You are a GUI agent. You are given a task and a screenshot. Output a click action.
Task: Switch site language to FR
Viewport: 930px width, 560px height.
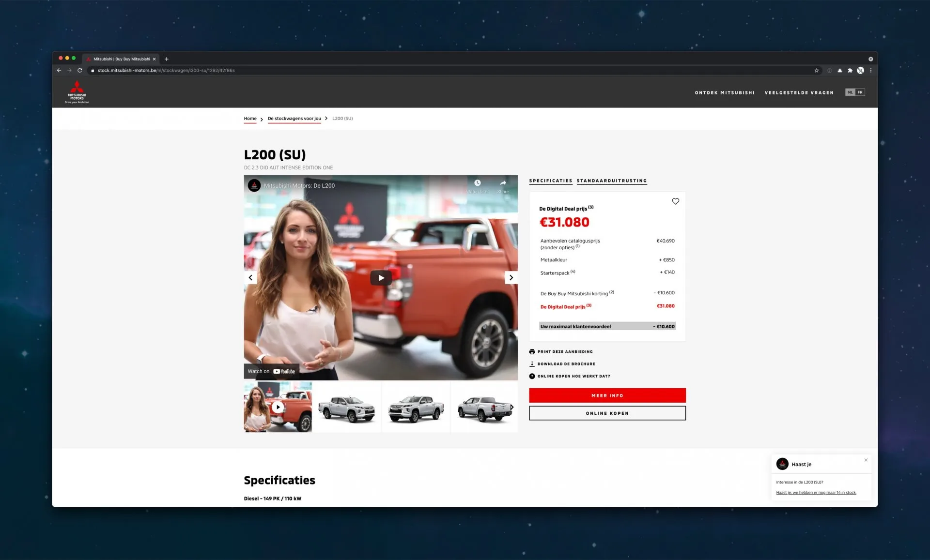click(860, 92)
